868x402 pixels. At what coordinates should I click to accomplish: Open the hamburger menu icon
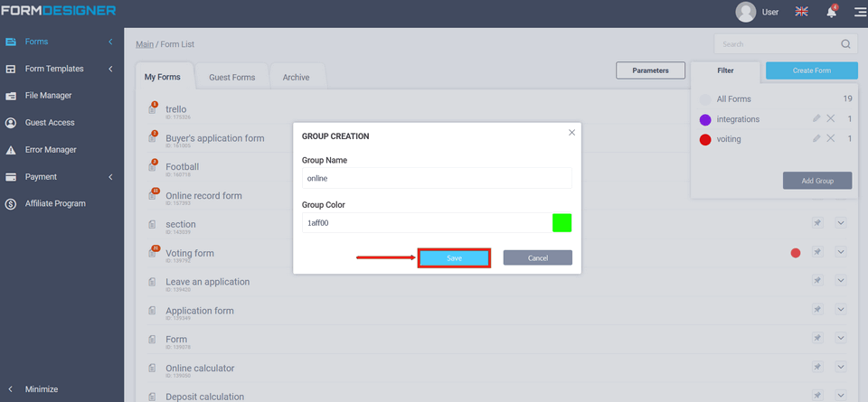click(x=860, y=12)
